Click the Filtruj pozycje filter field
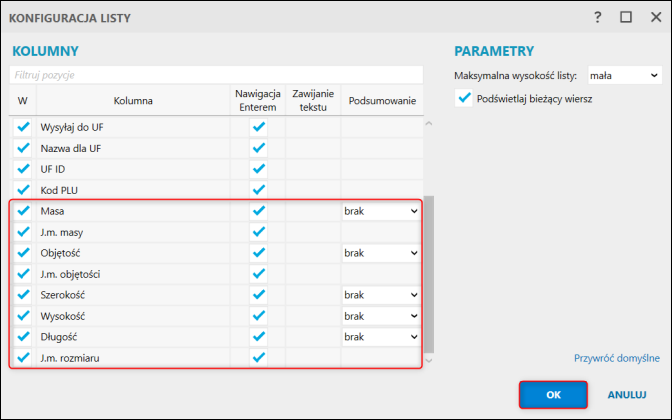This screenshot has height=420, width=672. pyautogui.click(x=217, y=75)
